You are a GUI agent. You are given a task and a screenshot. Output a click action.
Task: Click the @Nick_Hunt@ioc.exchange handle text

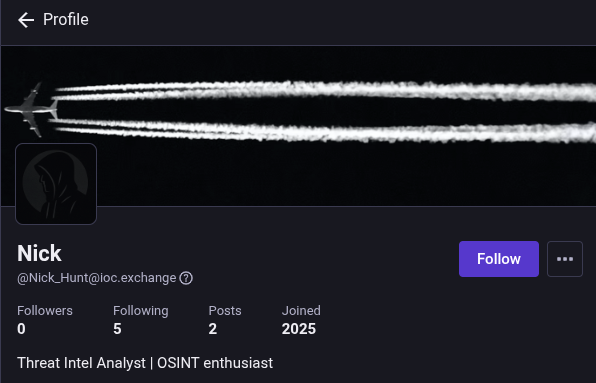coord(97,278)
